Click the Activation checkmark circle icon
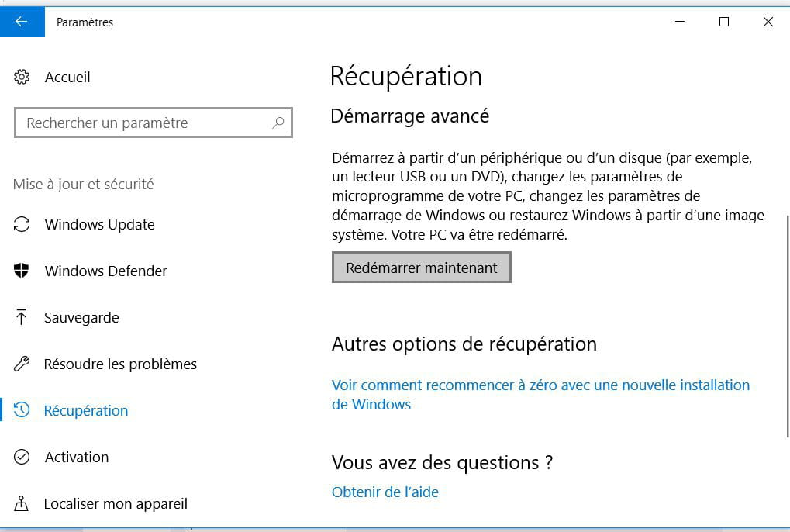Screen dimensions: 790x532 pos(22,457)
